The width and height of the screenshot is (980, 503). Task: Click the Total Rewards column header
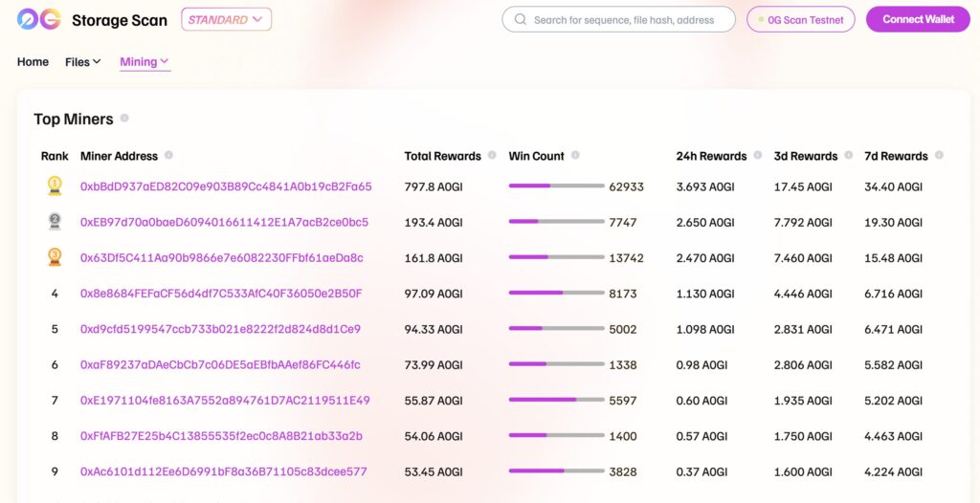(442, 156)
